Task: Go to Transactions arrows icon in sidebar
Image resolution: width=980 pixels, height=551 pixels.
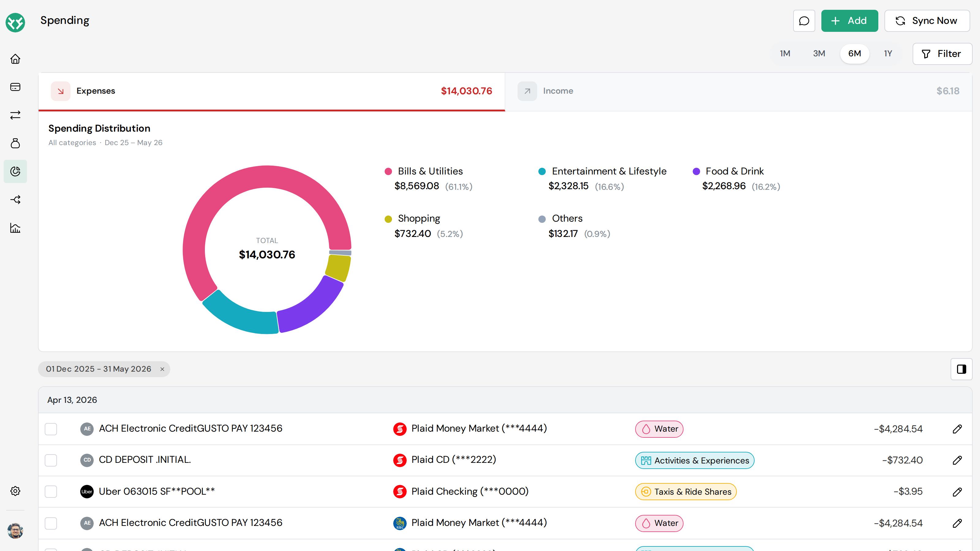Action: 15,115
